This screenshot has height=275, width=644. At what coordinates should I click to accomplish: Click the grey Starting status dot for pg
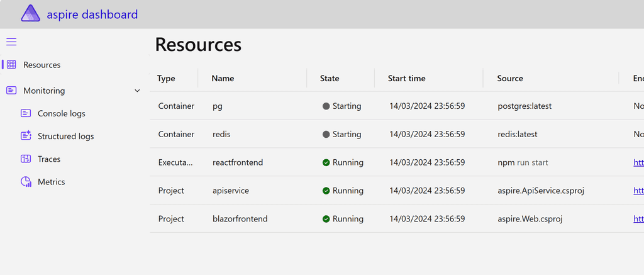[x=326, y=106]
